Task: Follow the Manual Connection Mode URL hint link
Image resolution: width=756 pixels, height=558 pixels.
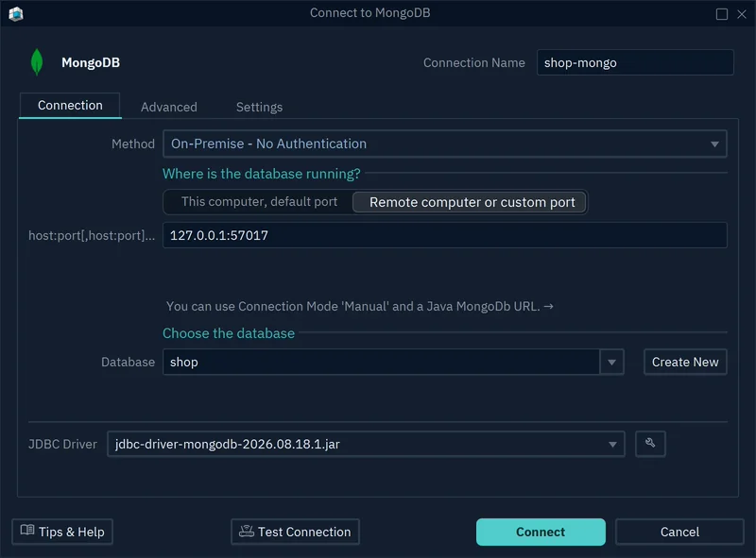Action: pyautogui.click(x=360, y=307)
